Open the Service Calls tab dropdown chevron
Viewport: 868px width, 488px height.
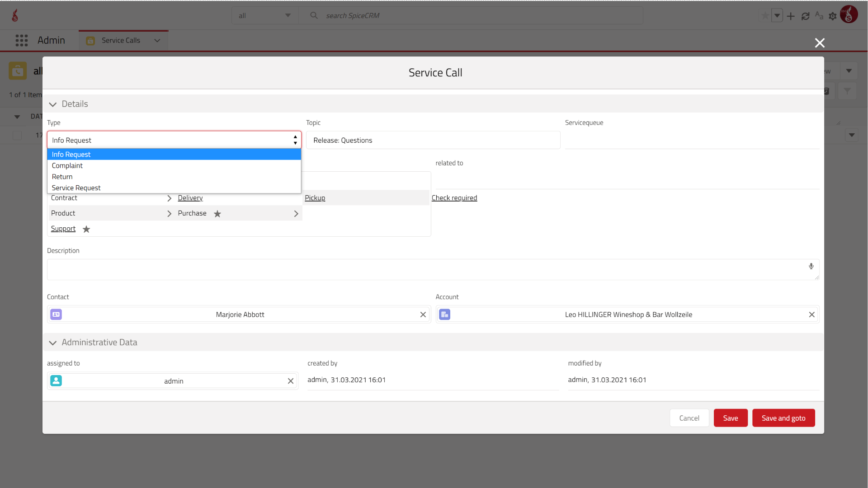[x=157, y=41]
